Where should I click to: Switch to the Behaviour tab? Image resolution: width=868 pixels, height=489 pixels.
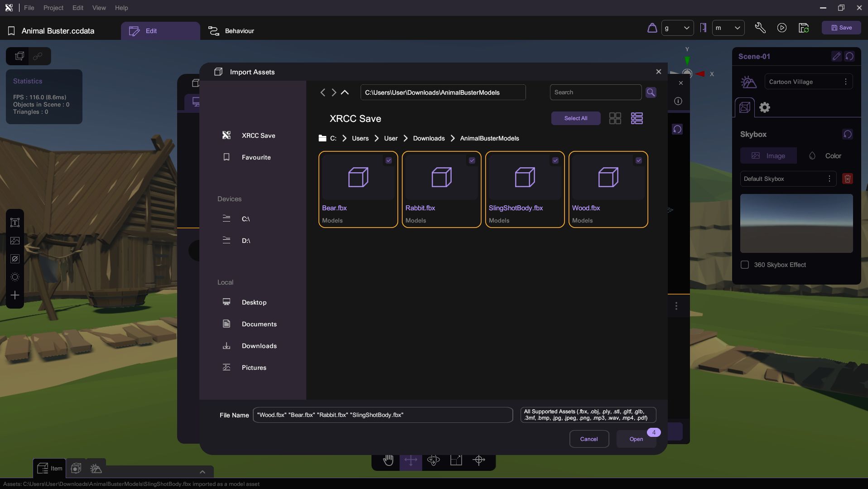pos(231,31)
